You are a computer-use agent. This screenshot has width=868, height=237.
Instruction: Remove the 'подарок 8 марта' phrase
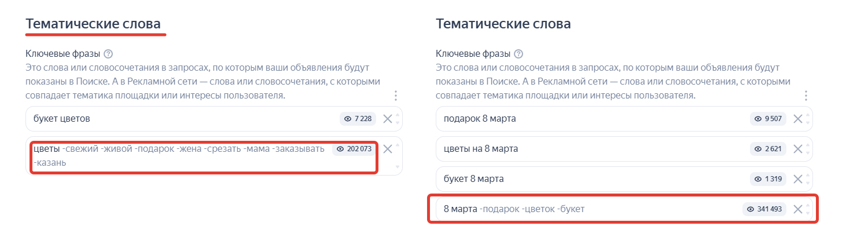[x=797, y=119]
